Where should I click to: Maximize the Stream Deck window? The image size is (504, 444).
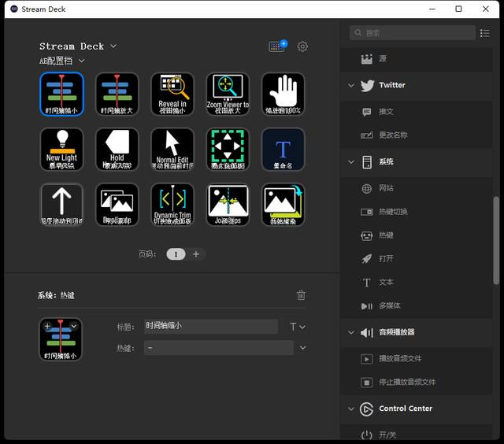point(458,9)
